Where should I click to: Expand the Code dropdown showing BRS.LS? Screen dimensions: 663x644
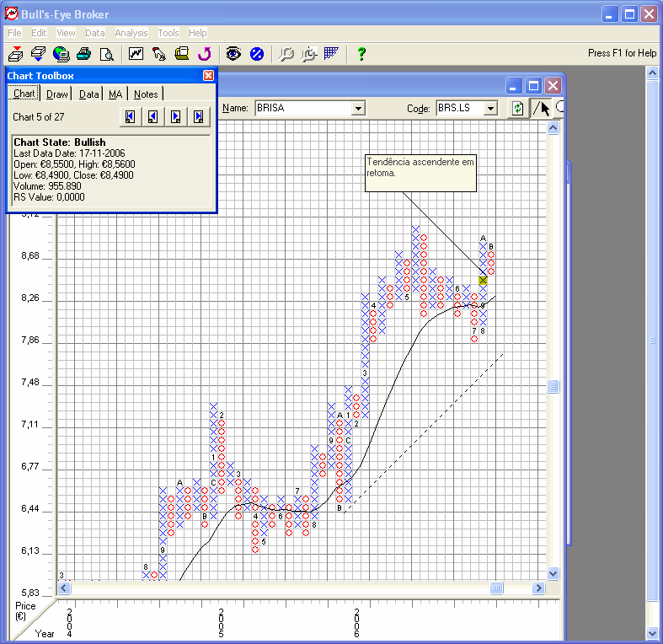pyautogui.click(x=491, y=109)
